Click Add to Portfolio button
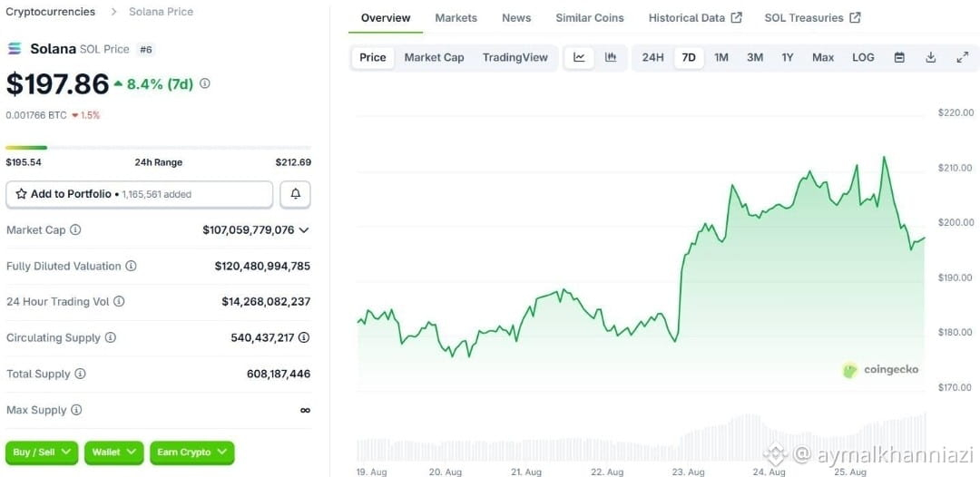 [140, 194]
